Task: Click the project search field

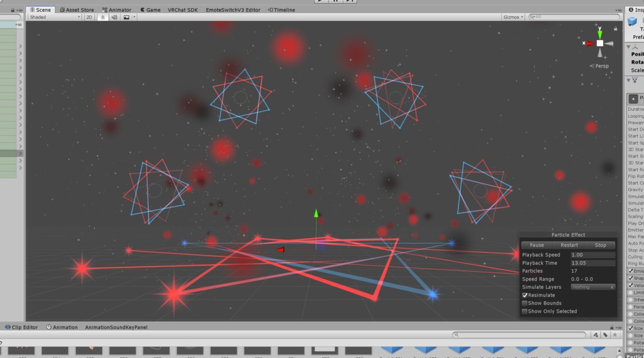Action: tap(519, 335)
